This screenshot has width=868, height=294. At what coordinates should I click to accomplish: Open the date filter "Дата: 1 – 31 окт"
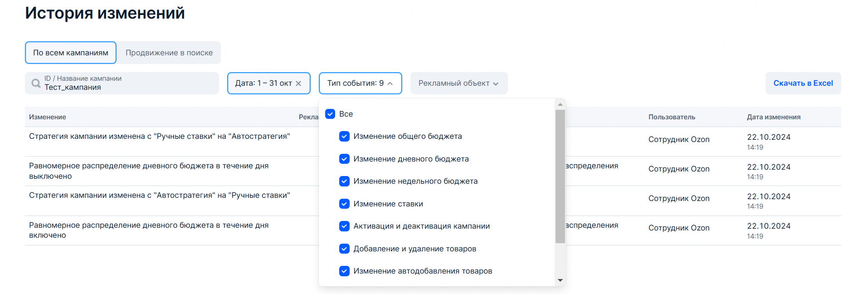[263, 83]
